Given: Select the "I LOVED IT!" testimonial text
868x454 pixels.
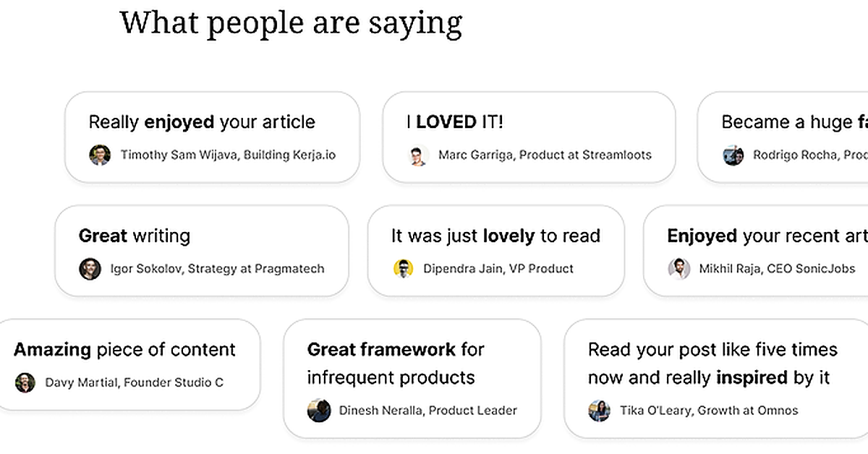Looking at the screenshot, I should pyautogui.click(x=454, y=122).
